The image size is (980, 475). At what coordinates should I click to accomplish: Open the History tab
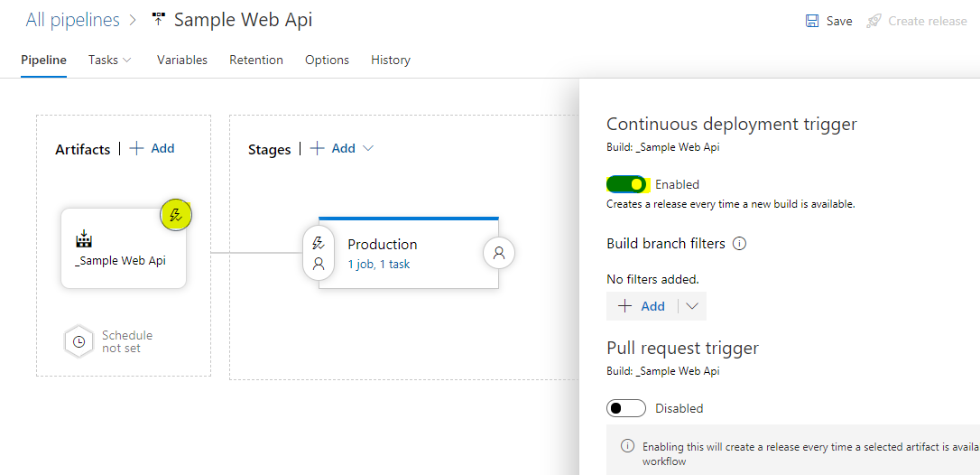point(391,61)
